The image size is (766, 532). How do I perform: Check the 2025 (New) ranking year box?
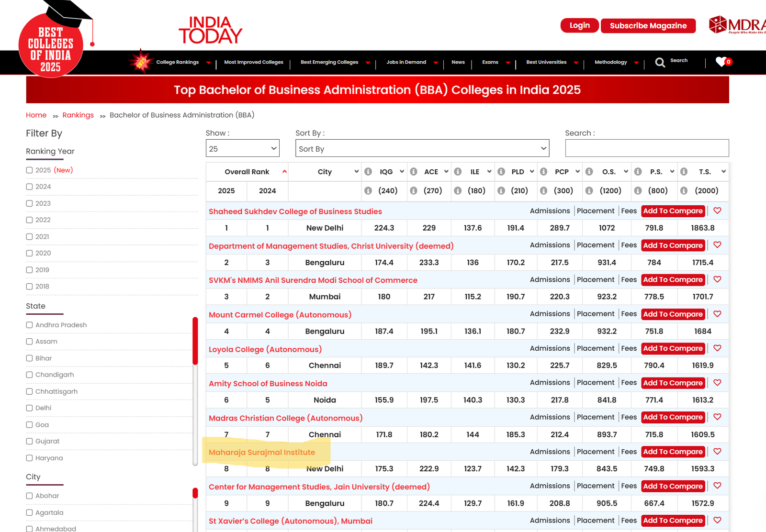[29, 170]
